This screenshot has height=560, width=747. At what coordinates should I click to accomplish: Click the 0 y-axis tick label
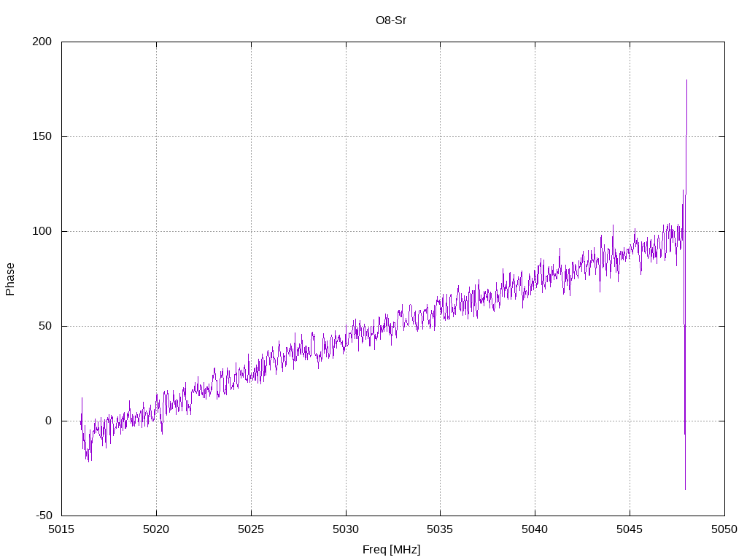[x=49, y=421]
